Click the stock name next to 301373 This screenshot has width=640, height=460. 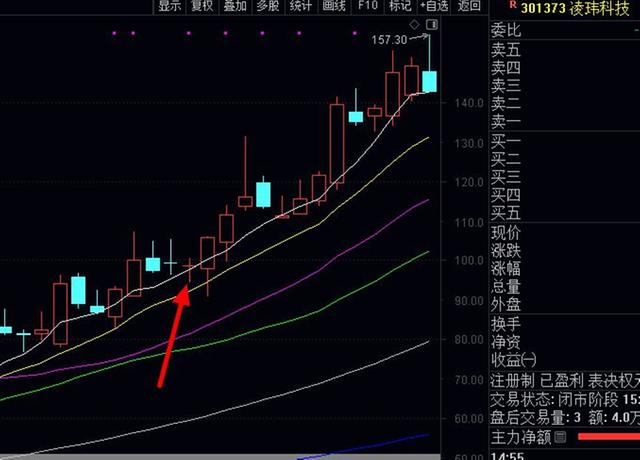click(x=599, y=8)
